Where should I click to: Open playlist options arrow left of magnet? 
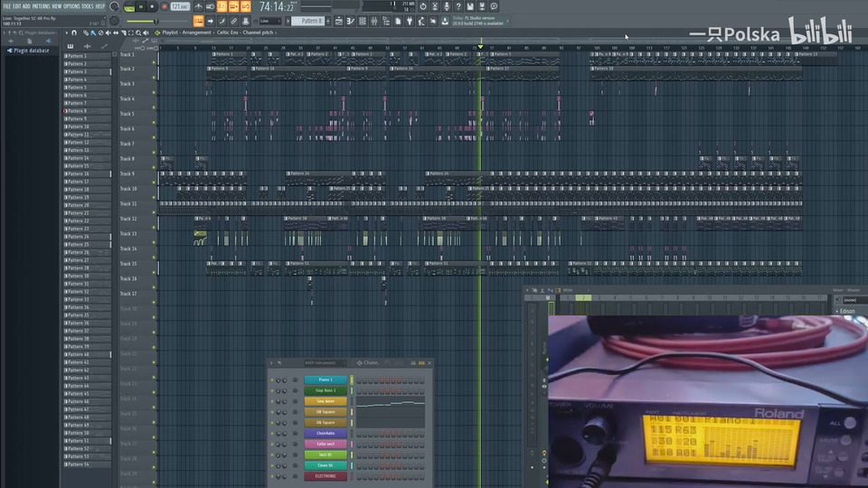point(67,33)
